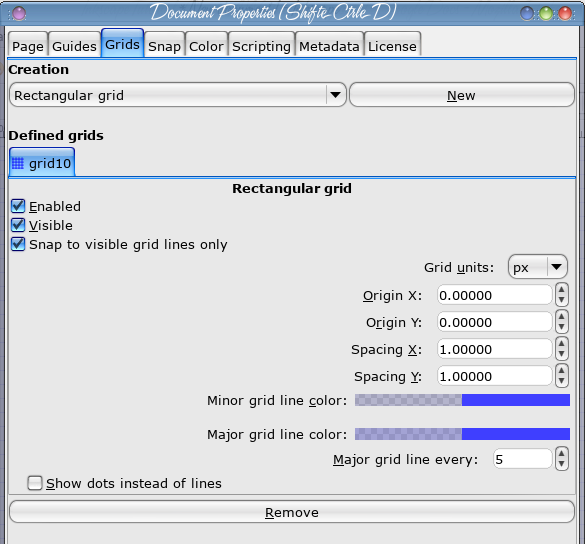
Task: Enable Show dots instead of lines
Action: (35, 483)
